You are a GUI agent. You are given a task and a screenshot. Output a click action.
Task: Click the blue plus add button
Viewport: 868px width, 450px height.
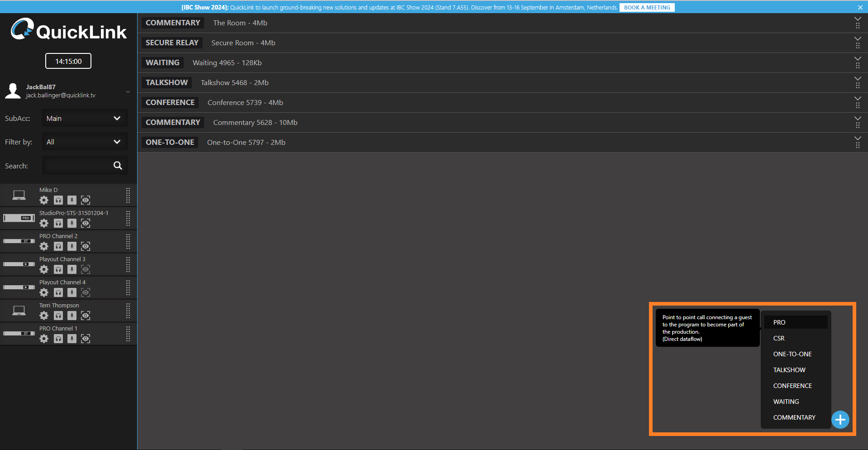(840, 420)
